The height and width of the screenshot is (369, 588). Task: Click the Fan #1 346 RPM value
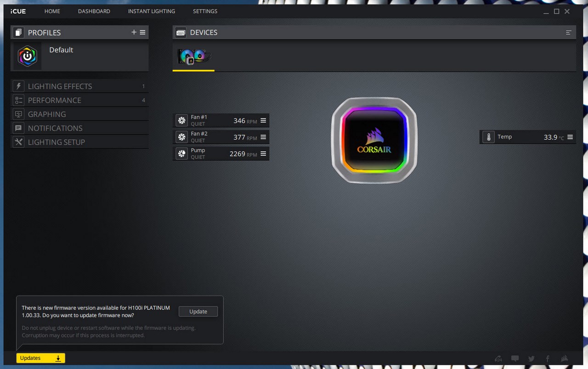245,121
